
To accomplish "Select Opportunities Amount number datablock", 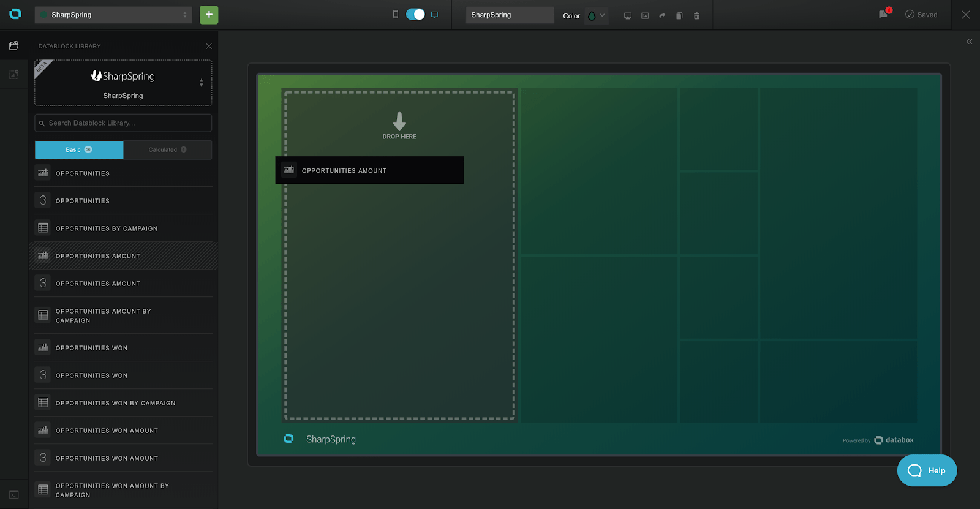I will click(123, 284).
